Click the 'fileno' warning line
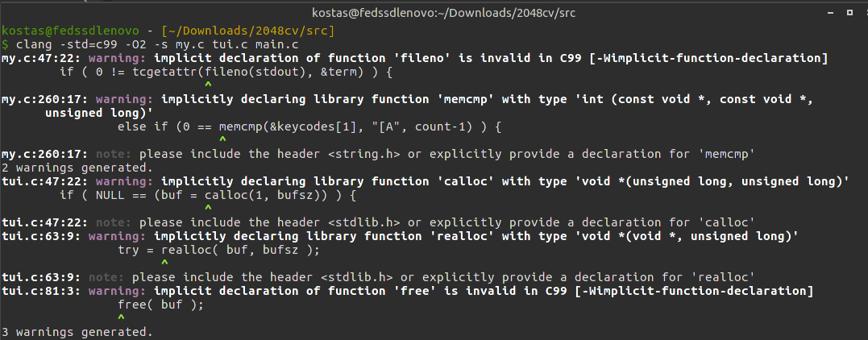Image resolution: width=868 pixels, height=340 pixels. click(414, 58)
